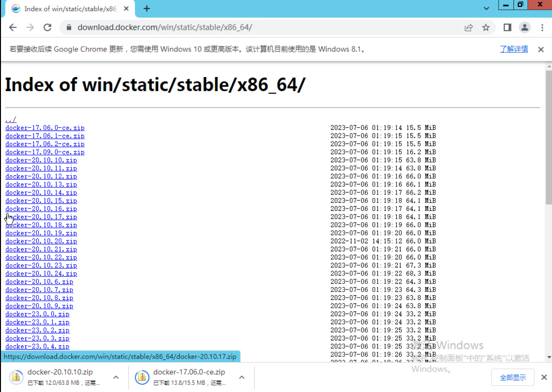Expand options for docker-20.10.10.zip download
Screen dimensions: 552x392
click(116, 377)
